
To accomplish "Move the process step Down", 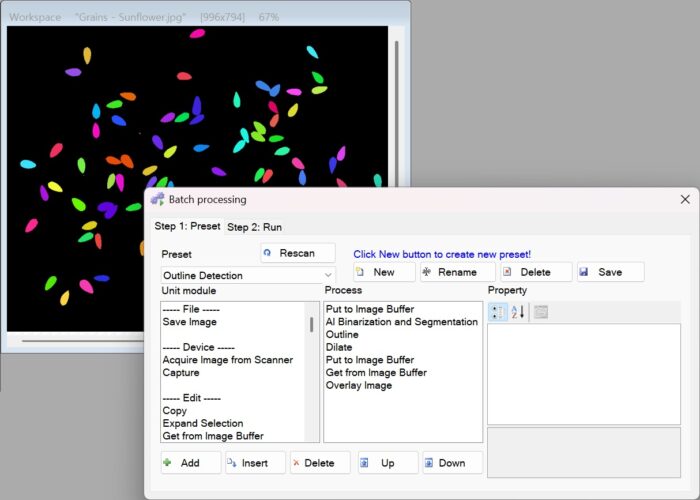I will point(452,463).
